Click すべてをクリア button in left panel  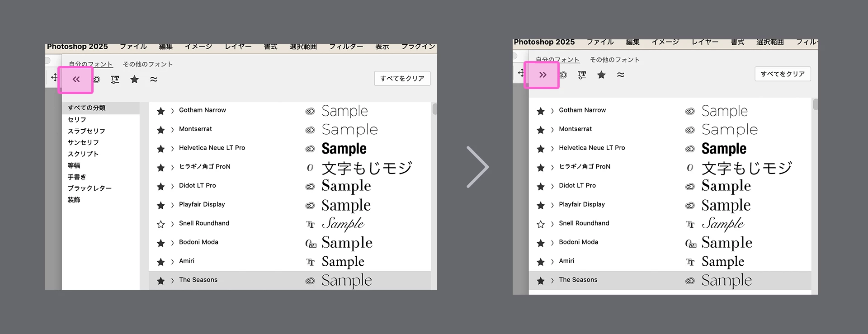pos(402,79)
